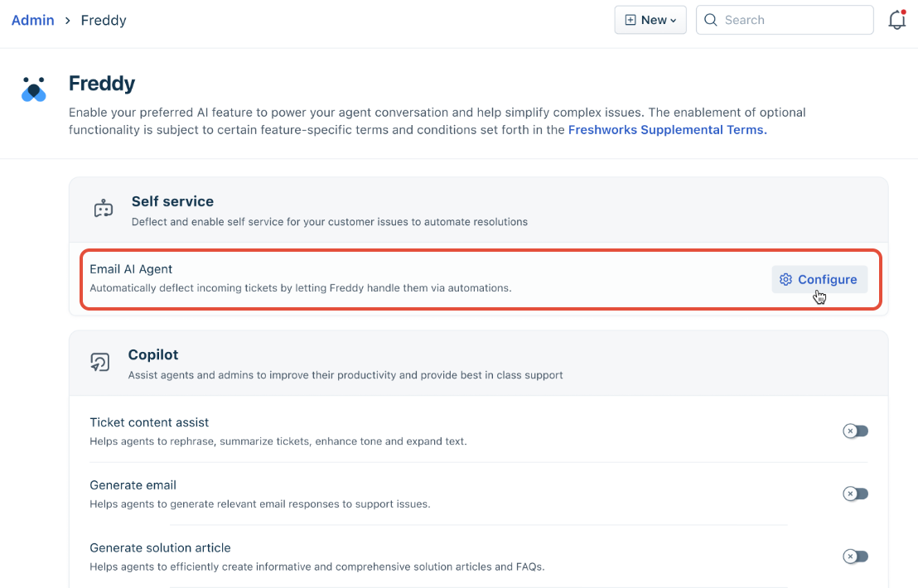Click the search magnifier icon
Image resolution: width=918 pixels, height=588 pixels.
point(711,20)
